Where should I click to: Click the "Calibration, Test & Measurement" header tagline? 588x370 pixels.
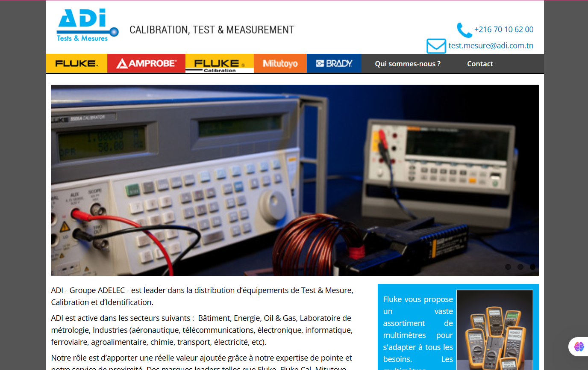[x=212, y=30]
